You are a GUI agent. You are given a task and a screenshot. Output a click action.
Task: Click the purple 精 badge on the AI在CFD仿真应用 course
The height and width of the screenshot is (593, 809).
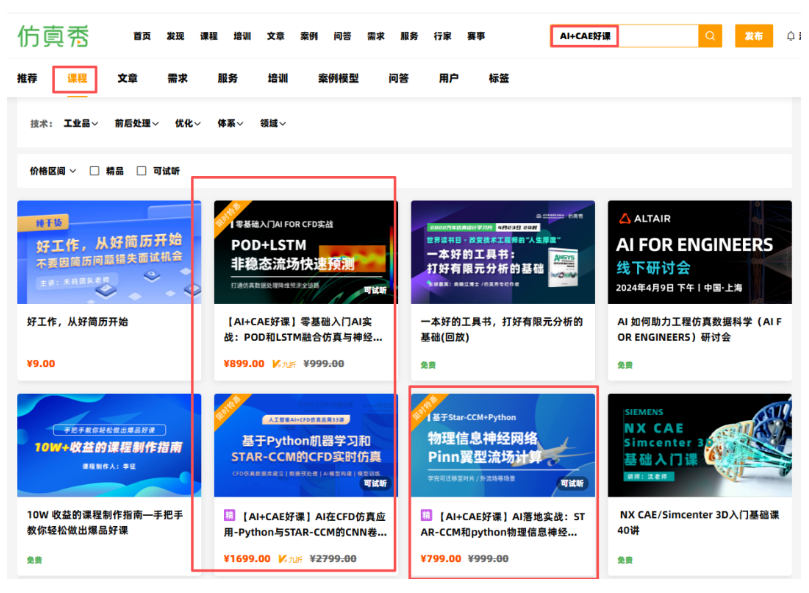click(230, 515)
